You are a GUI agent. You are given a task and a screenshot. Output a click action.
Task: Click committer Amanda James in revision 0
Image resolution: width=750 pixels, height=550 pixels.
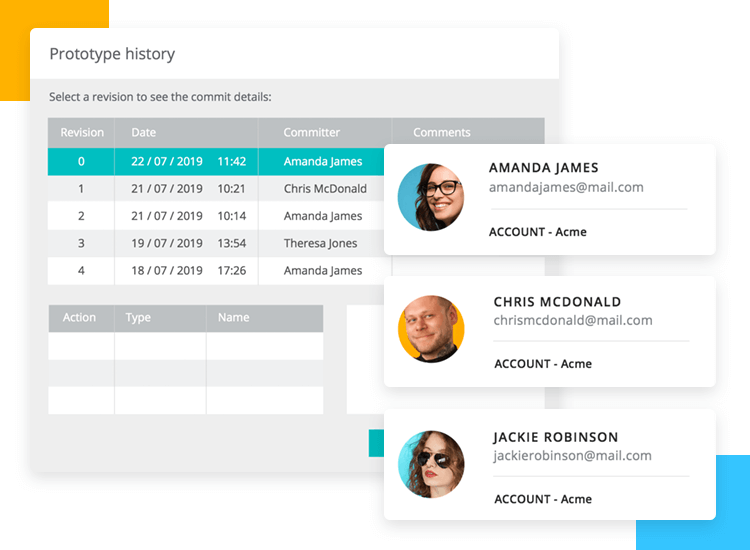[323, 162]
